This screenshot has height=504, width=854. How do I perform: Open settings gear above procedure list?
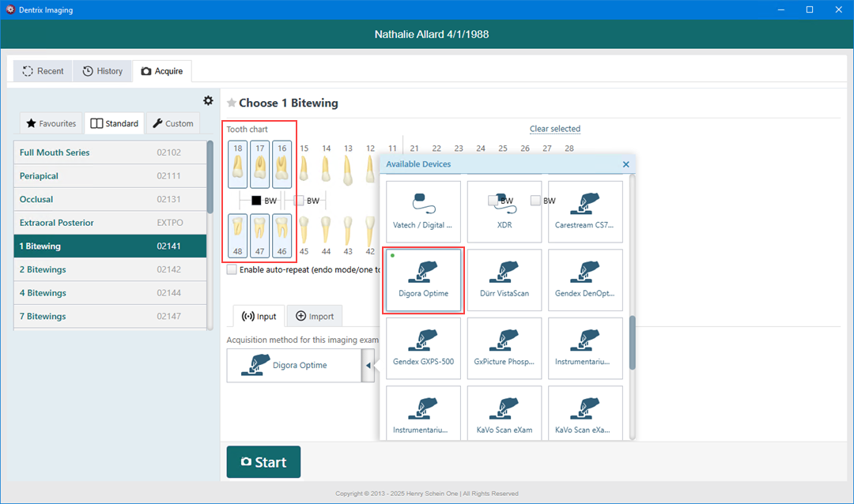click(208, 100)
